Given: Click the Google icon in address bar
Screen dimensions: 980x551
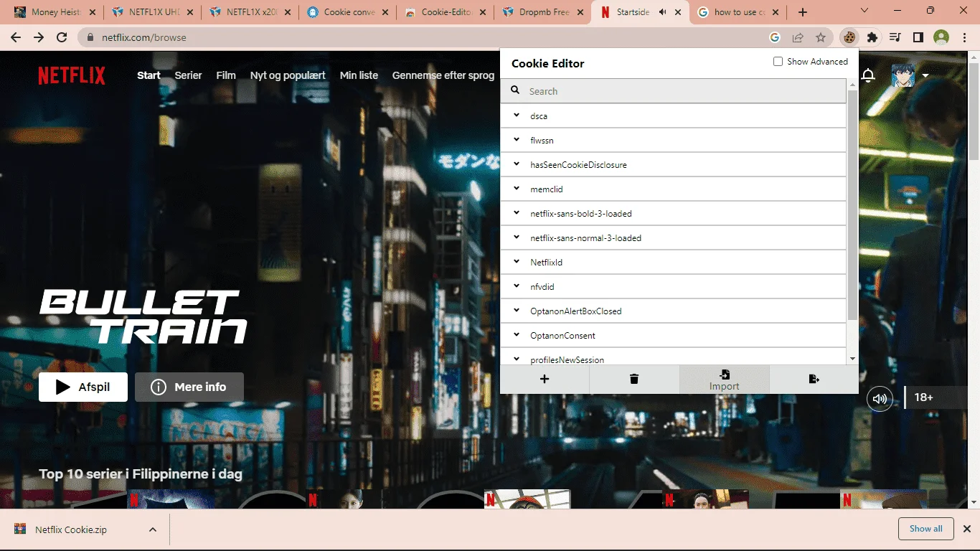Looking at the screenshot, I should click(x=775, y=37).
